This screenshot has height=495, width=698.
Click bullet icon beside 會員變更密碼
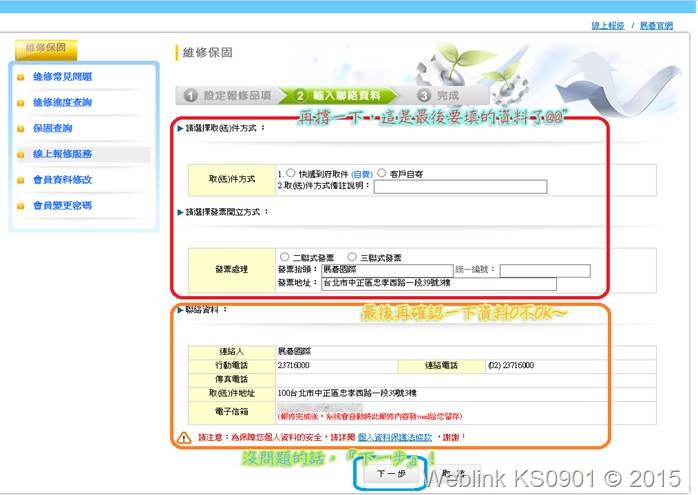click(x=20, y=207)
